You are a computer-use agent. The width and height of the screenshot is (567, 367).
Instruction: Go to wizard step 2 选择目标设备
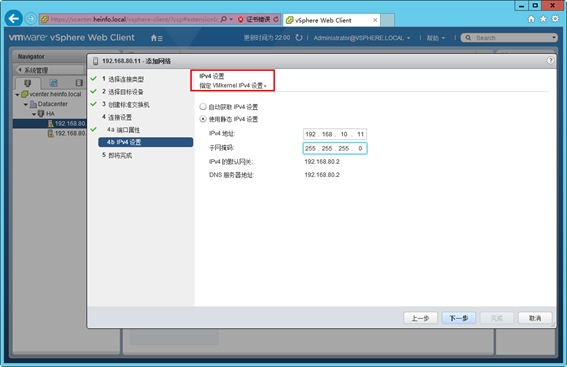(x=123, y=91)
